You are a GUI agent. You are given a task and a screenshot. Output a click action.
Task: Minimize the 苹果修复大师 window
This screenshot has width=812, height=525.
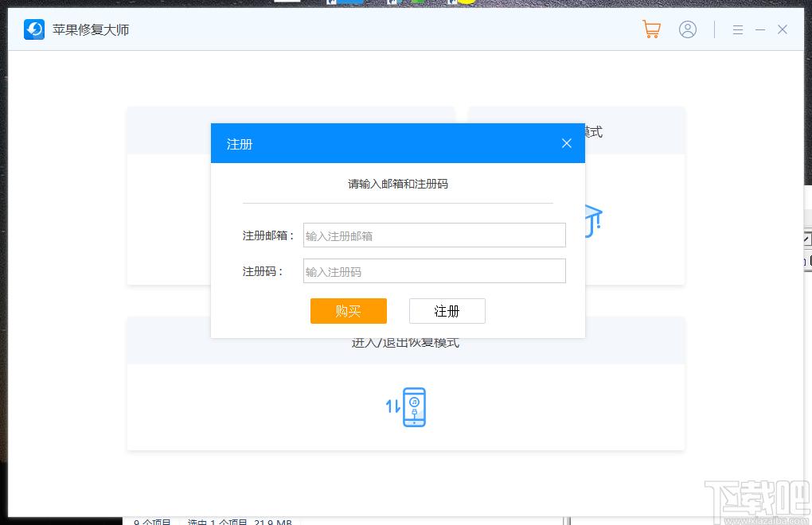click(760, 29)
